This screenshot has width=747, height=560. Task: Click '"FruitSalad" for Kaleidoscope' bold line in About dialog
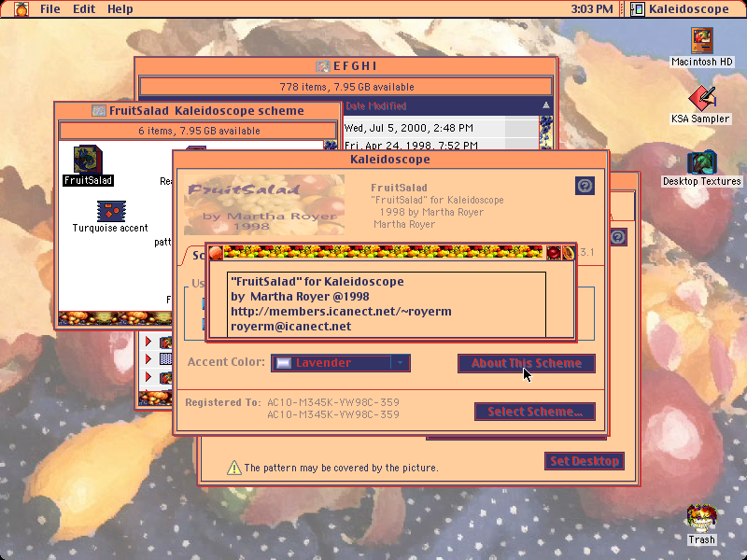click(x=317, y=282)
